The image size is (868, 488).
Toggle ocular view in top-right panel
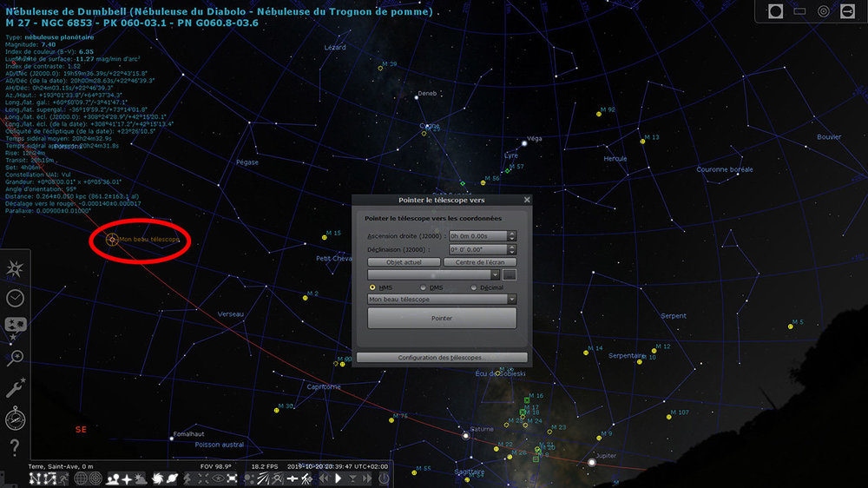775,11
